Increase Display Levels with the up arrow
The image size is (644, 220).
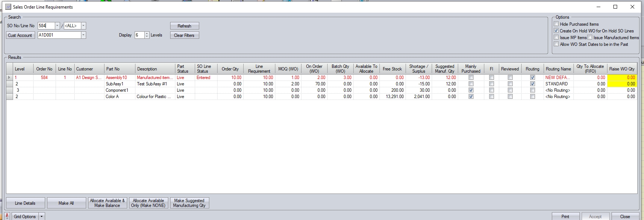(147, 33)
